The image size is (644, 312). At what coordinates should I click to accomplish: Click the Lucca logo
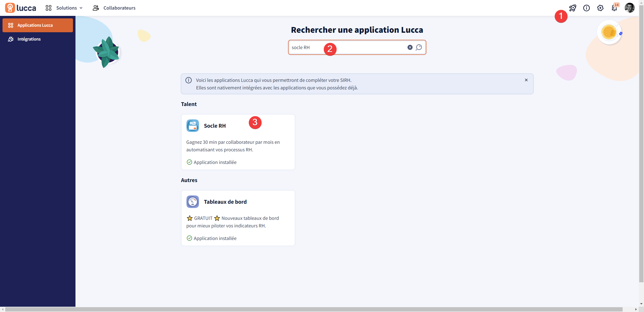21,8
